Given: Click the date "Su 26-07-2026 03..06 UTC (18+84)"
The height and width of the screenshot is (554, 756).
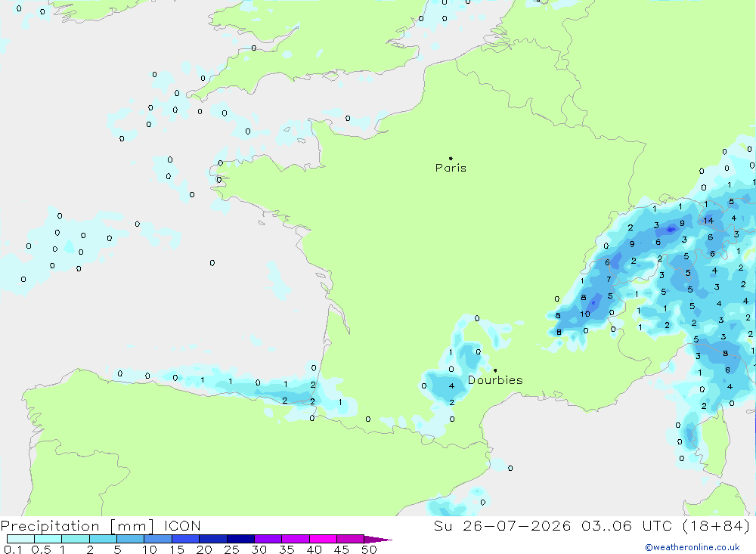Looking at the screenshot, I should (592, 526).
